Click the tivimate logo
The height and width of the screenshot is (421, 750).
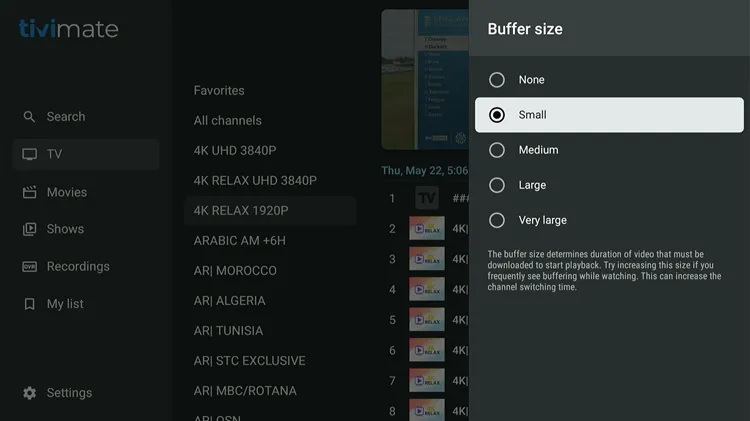tap(68, 29)
